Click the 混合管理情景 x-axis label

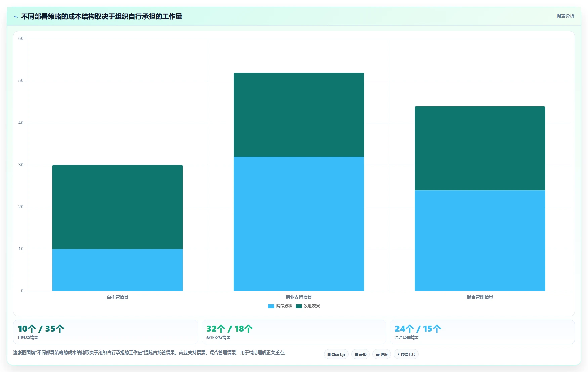coord(480,297)
